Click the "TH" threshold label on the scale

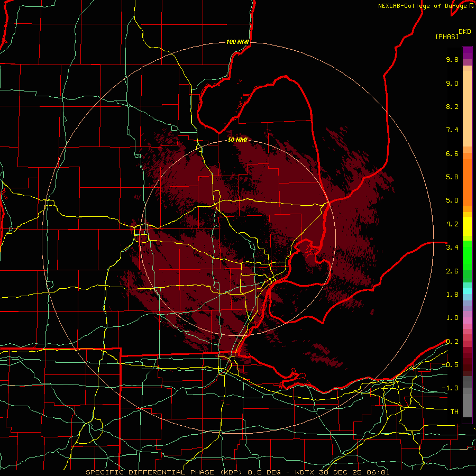454,412
